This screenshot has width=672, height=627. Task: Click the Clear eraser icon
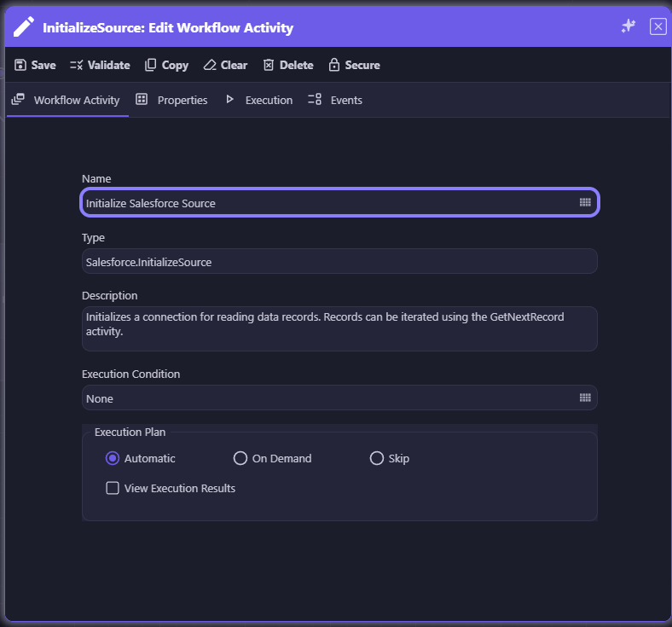click(x=210, y=65)
